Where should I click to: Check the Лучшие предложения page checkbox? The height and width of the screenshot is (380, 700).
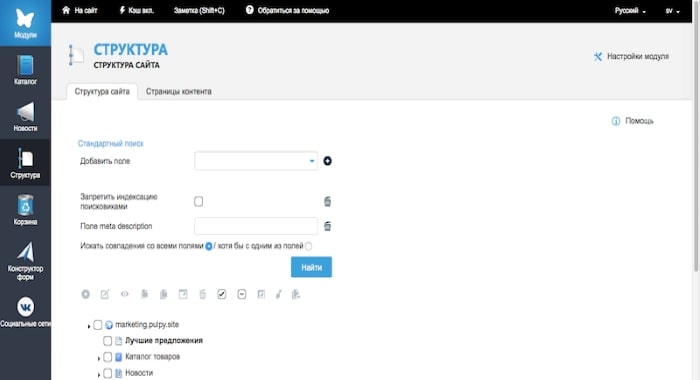pyautogui.click(x=108, y=341)
